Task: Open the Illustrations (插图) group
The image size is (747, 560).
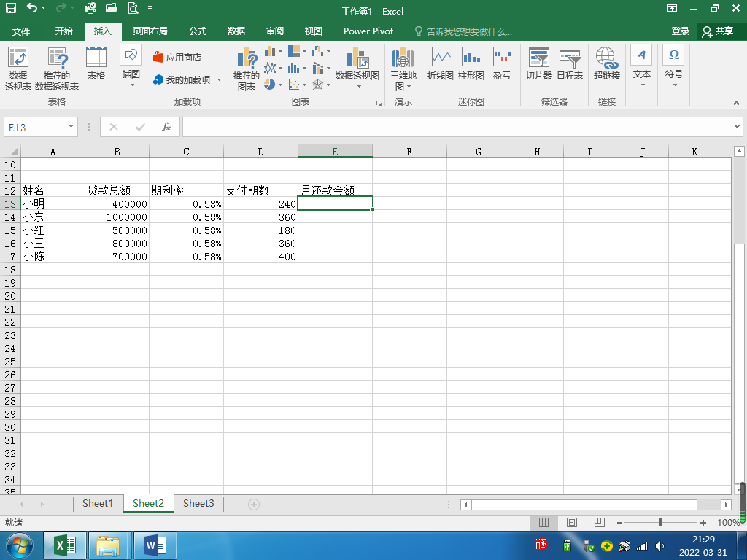Action: point(131,66)
